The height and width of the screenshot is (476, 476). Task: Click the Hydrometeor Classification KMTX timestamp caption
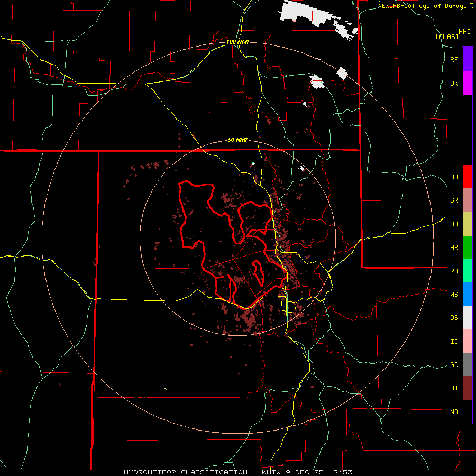tap(238, 472)
